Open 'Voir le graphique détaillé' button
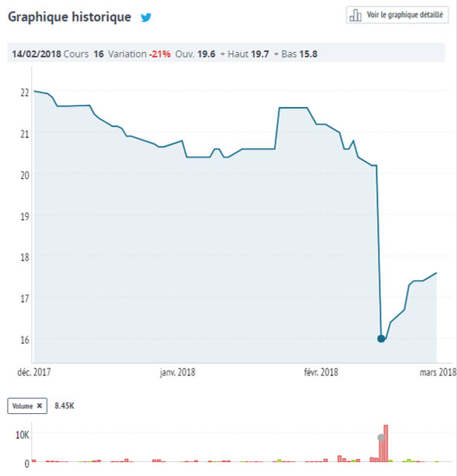The width and height of the screenshot is (457, 476). [397, 15]
